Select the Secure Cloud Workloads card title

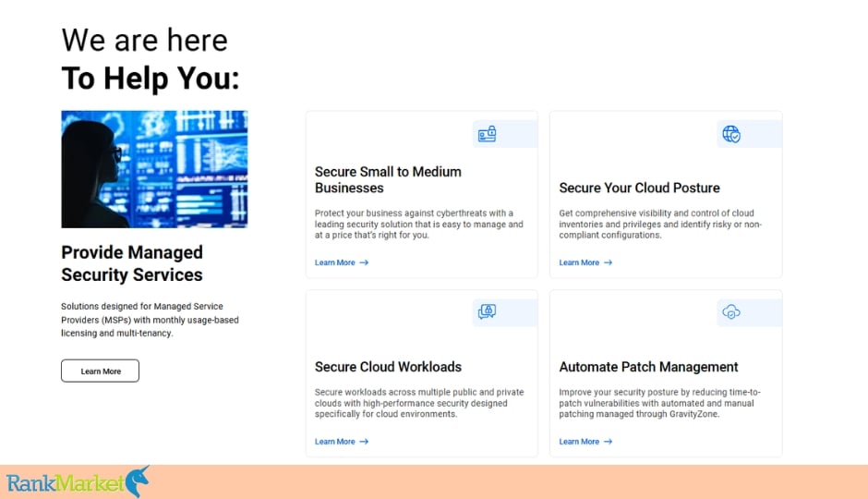[x=388, y=367]
